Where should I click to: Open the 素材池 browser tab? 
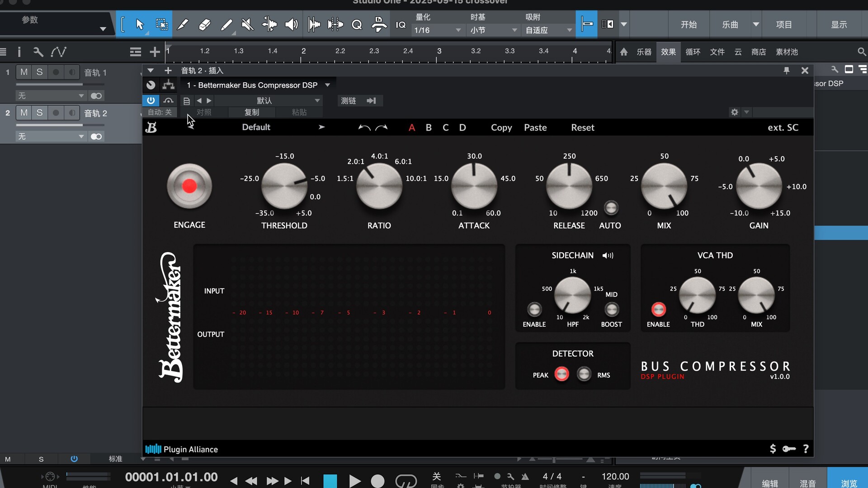[787, 52]
